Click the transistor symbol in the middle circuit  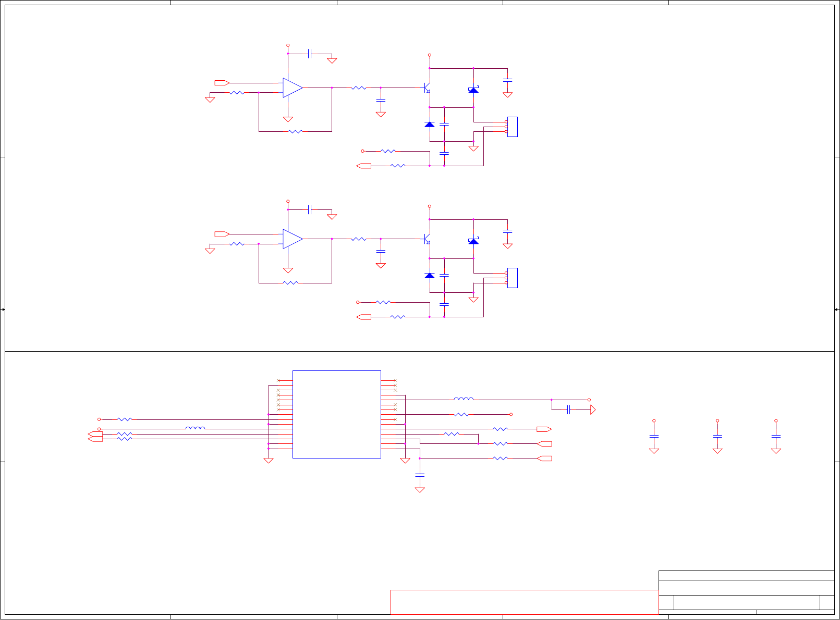tap(427, 239)
